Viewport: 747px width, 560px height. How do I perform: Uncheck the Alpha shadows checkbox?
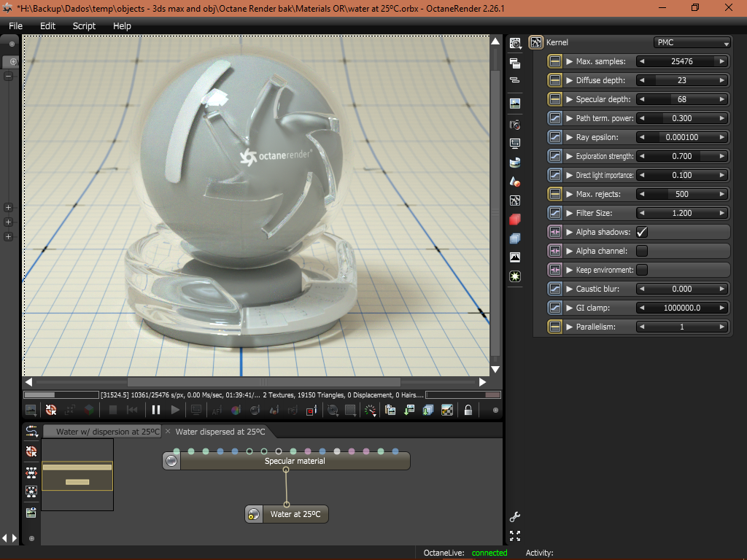tap(642, 232)
